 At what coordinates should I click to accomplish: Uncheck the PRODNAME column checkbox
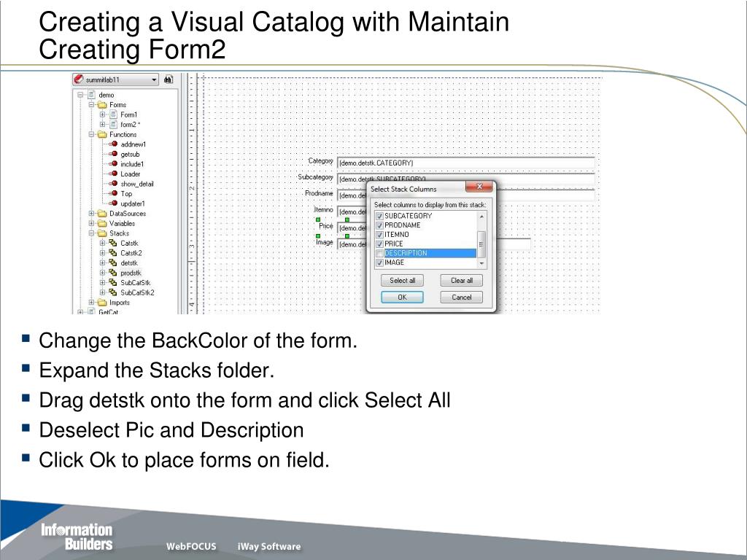point(379,225)
